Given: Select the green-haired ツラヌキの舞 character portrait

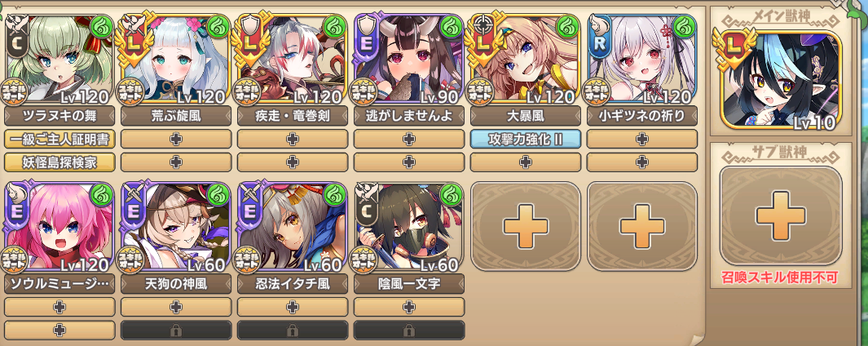Looking at the screenshot, I should pos(59,58).
